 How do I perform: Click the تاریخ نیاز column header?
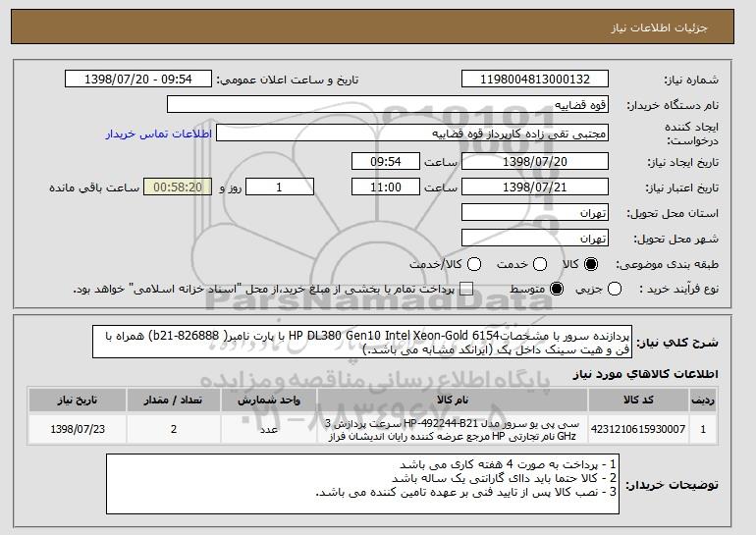78,401
